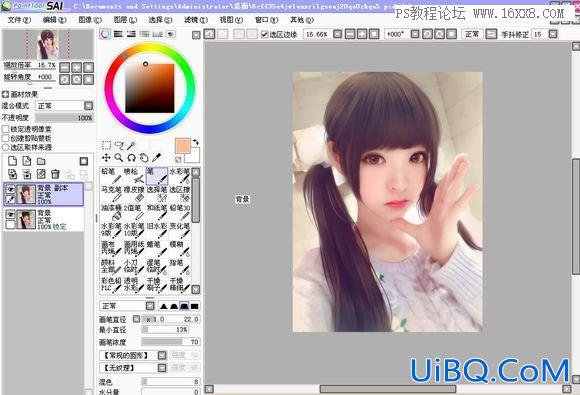Image resolution: width=580 pixels, height=395 pixels.
Task: Select the move layer tool
Action: (106, 158)
